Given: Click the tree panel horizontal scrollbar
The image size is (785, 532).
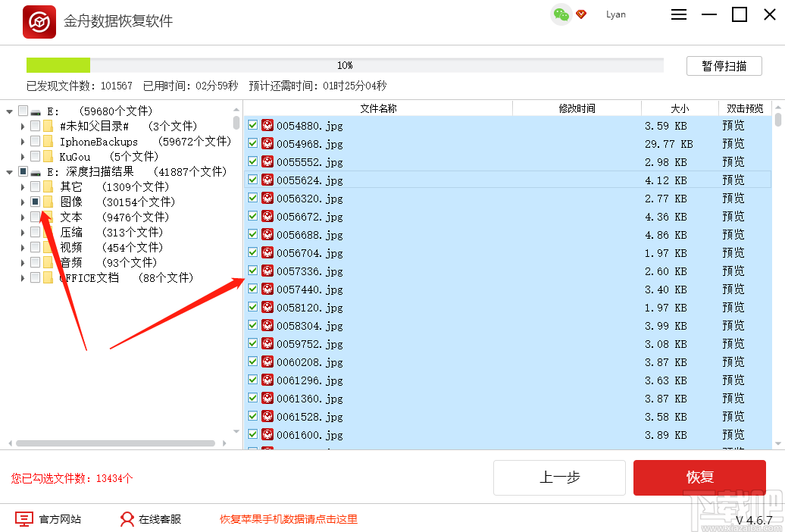Looking at the screenshot, I should point(116,443).
